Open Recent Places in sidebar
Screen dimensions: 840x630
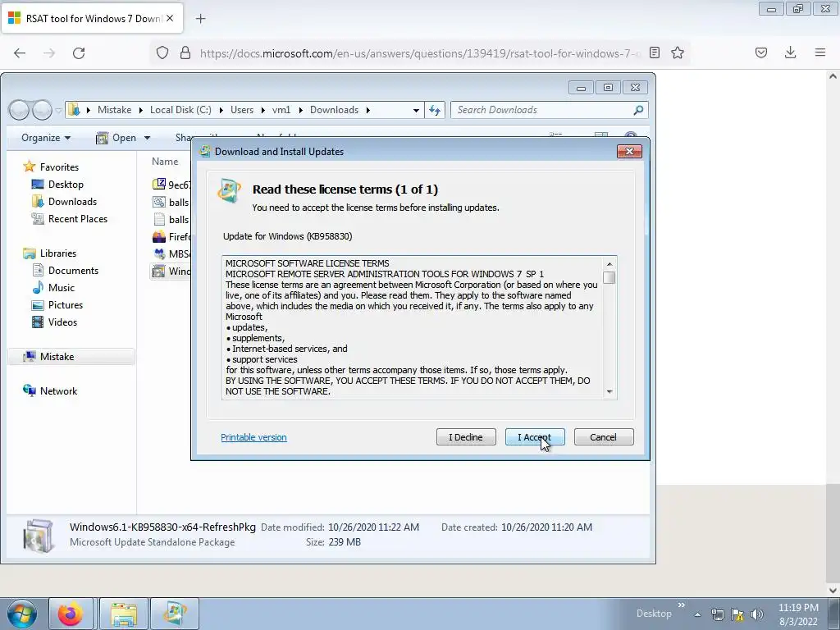point(78,218)
